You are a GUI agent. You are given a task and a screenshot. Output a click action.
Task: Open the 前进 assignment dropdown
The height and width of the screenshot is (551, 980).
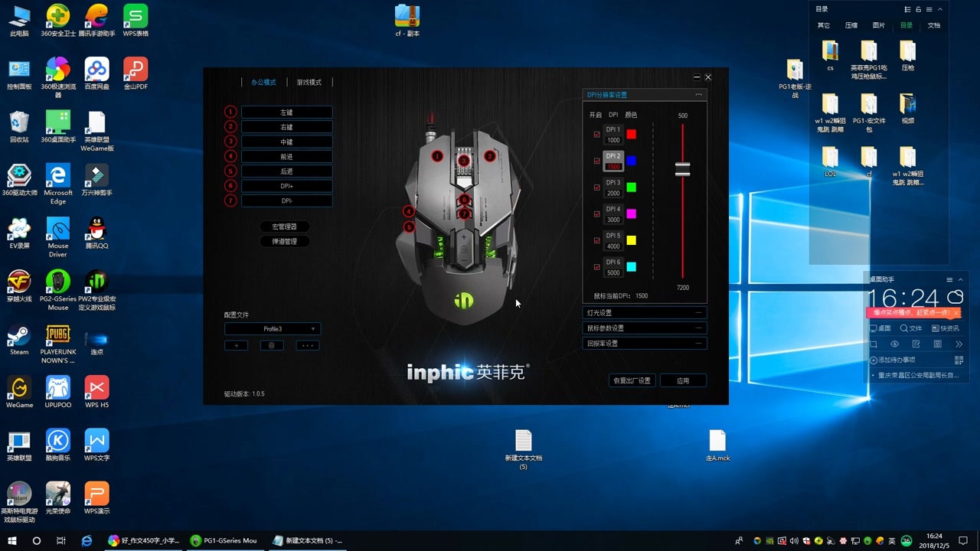(287, 156)
